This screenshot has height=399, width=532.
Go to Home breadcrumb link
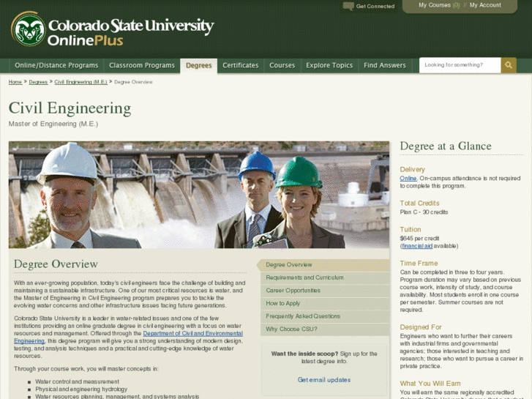tap(15, 82)
